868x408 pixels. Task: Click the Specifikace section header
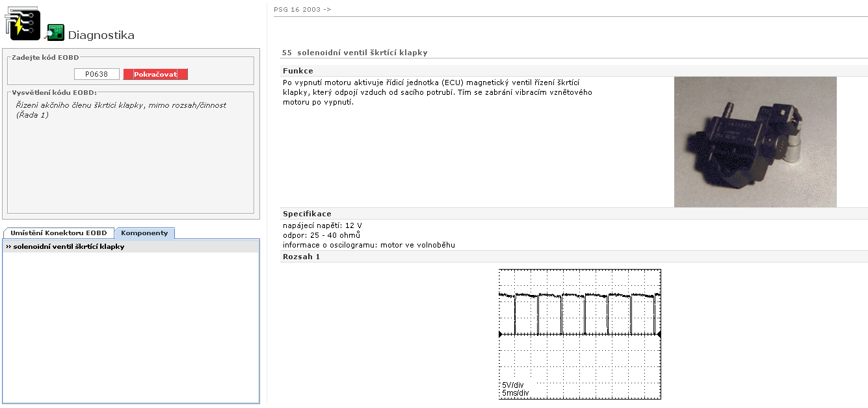click(x=307, y=214)
